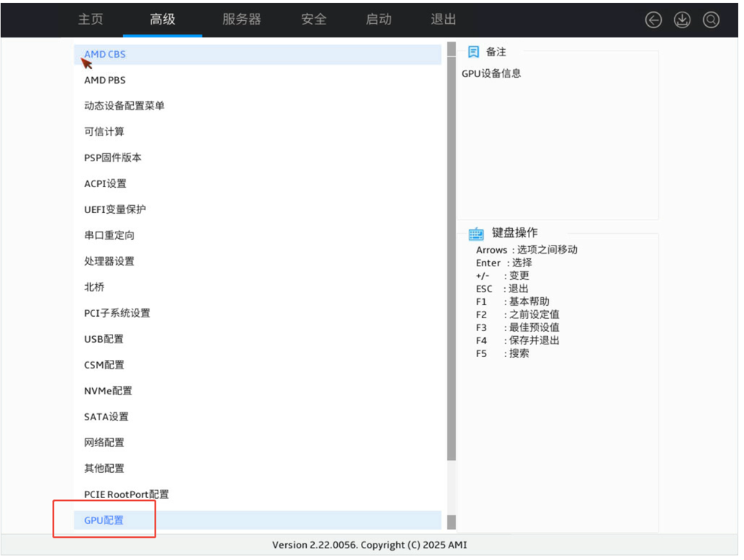
Task: Open the 串口重定向 option
Action: coord(109,235)
